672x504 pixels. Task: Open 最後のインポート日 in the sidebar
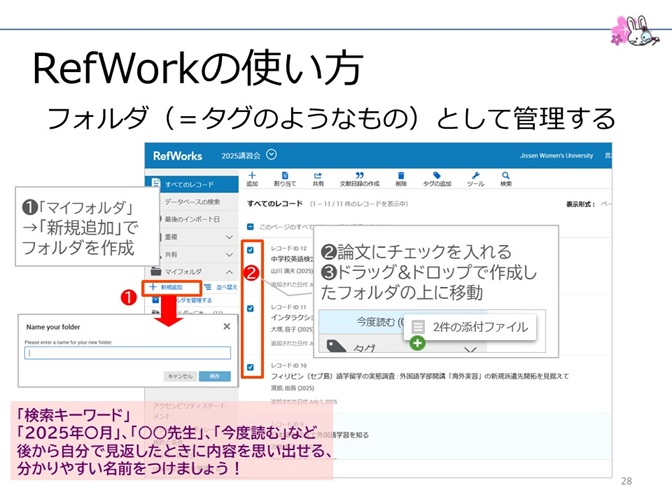[x=192, y=219]
